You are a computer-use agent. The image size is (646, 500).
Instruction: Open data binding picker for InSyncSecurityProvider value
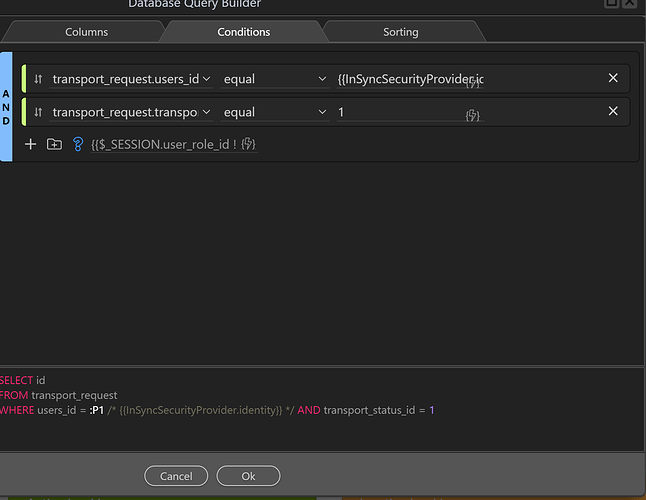tap(473, 83)
